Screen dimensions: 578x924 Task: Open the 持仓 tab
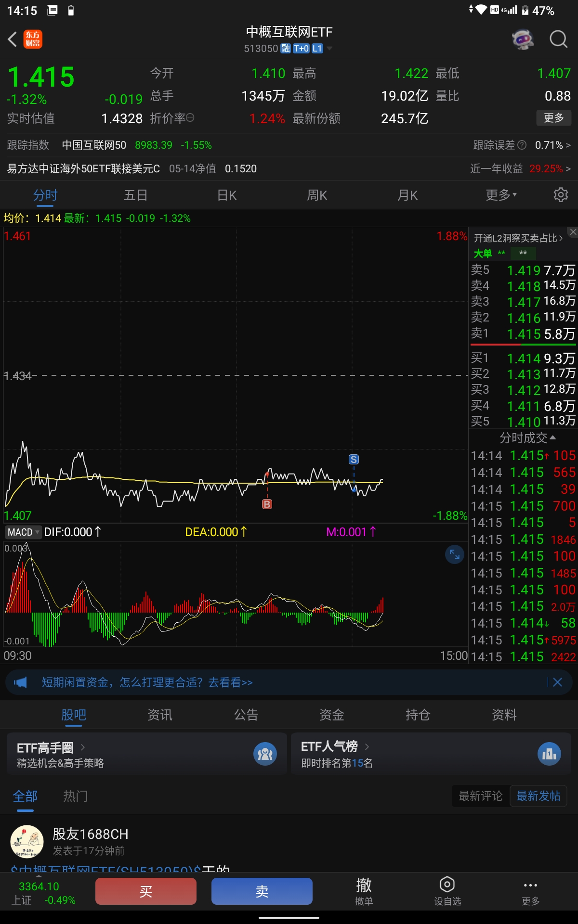click(418, 715)
